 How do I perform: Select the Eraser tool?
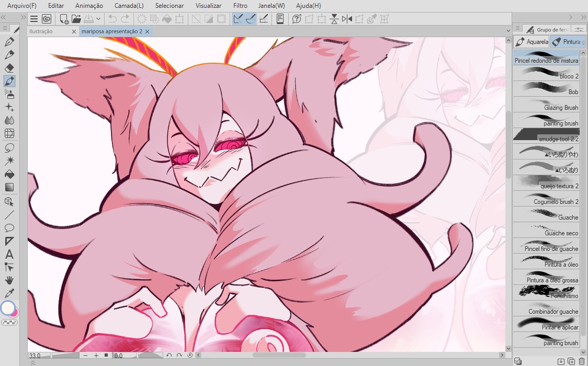9,68
